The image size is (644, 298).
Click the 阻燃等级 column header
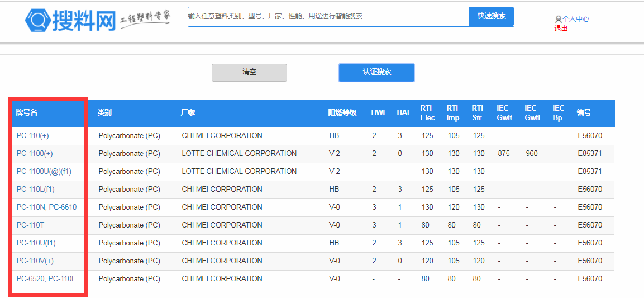click(x=342, y=113)
